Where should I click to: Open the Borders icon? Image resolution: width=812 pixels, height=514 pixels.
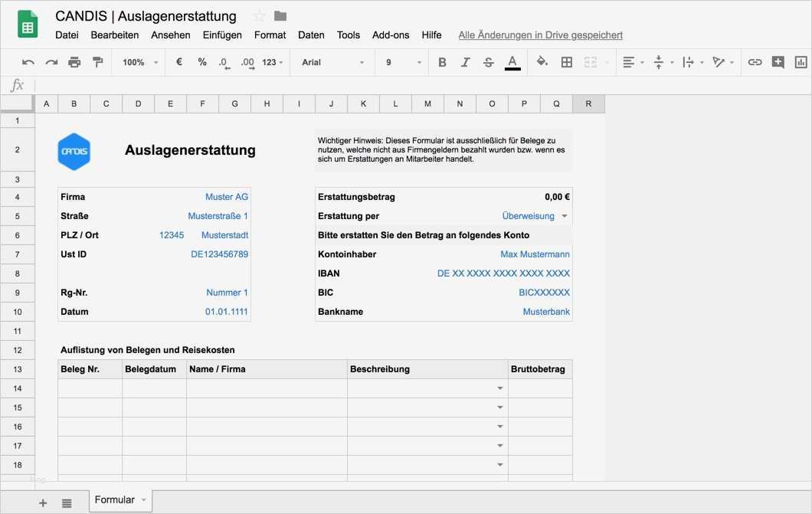566,62
